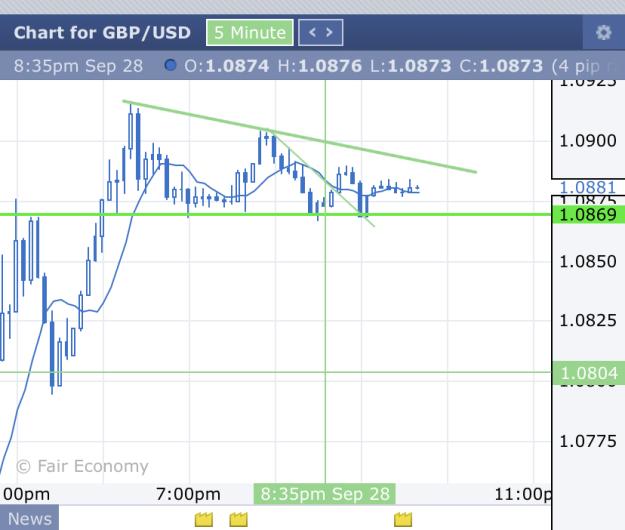The image size is (625, 530).
Task: Open the first yellow news folder marker
Action: click(x=204, y=519)
